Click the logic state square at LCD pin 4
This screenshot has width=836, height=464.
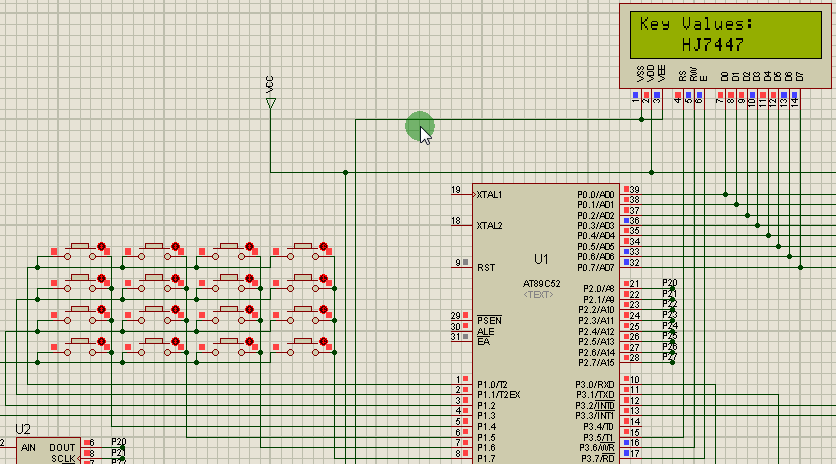(x=678, y=95)
